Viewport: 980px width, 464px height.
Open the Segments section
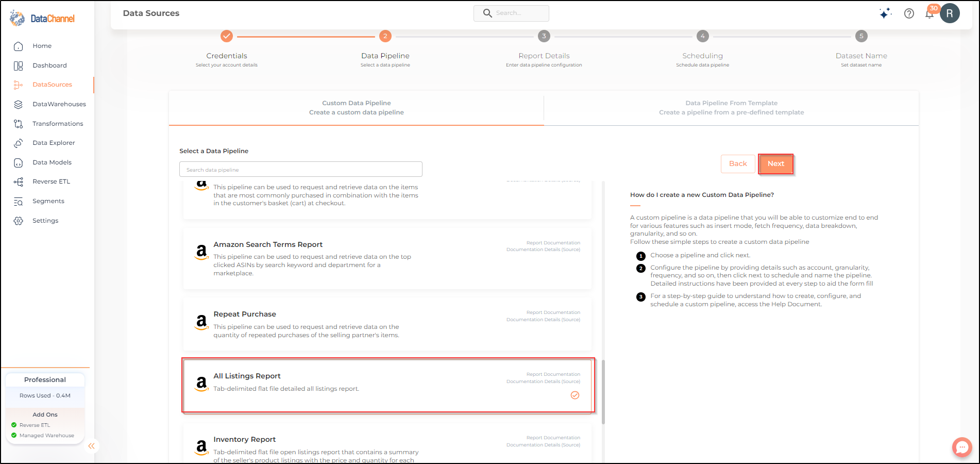click(48, 201)
